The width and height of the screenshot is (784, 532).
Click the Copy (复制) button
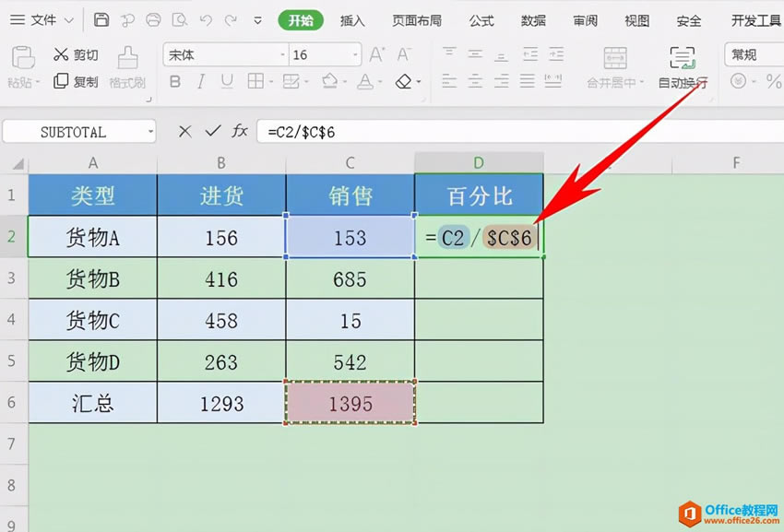tap(76, 81)
